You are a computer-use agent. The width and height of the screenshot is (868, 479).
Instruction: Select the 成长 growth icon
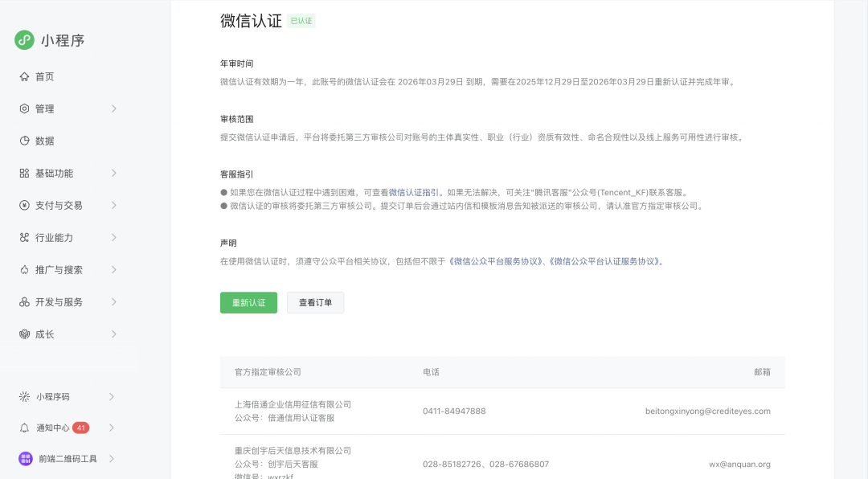pyautogui.click(x=24, y=334)
